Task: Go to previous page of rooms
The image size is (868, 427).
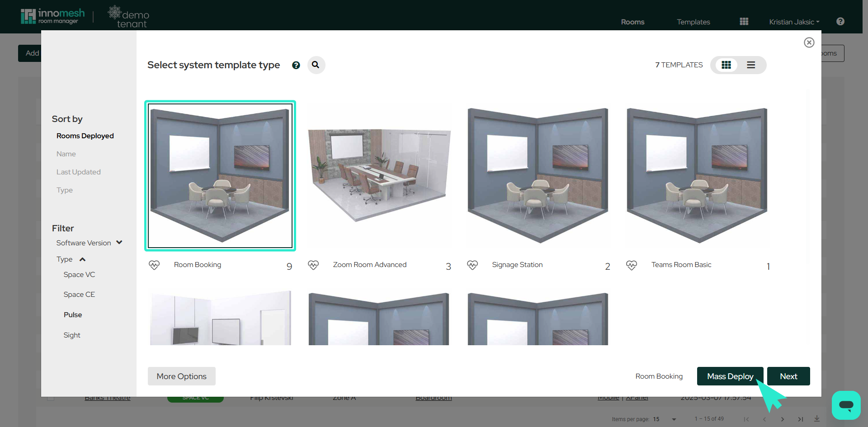Action: click(764, 419)
